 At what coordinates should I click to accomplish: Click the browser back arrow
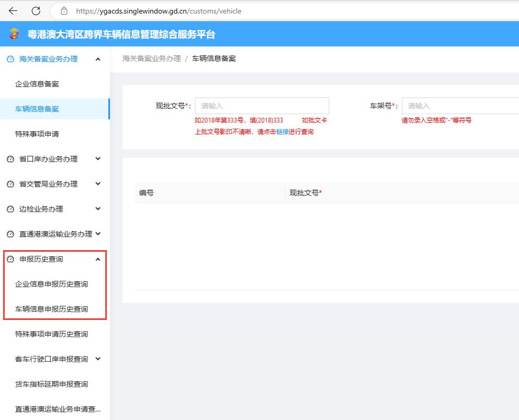[13, 11]
